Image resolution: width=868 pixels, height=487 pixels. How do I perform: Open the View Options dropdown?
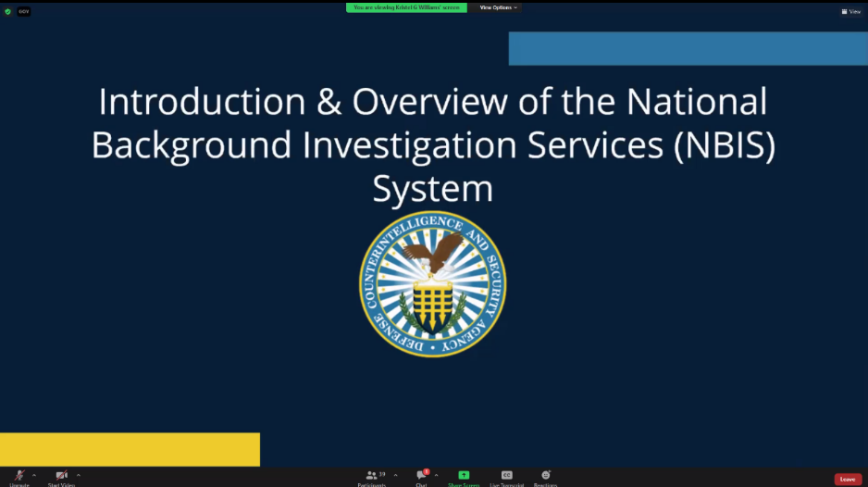[498, 7]
